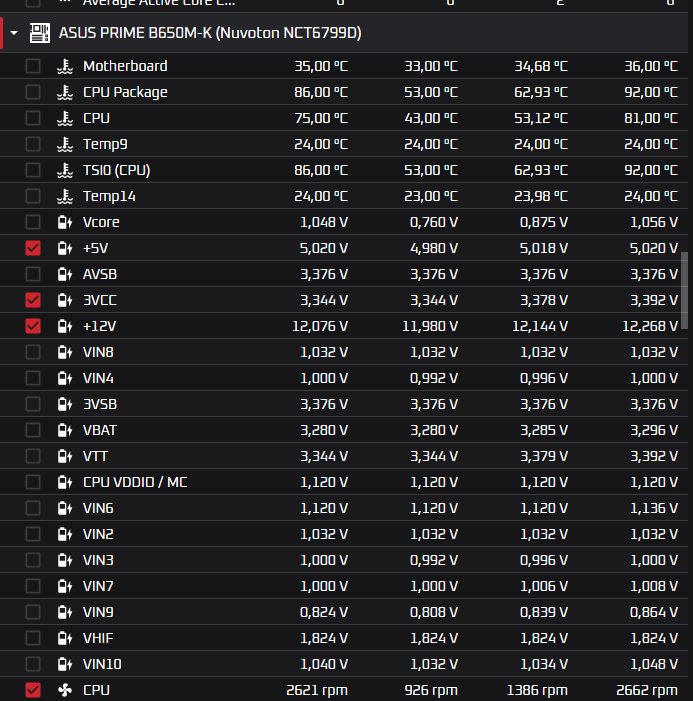Select the Motherboard sensor label
Screen dimensions: 693x701
coord(125,66)
